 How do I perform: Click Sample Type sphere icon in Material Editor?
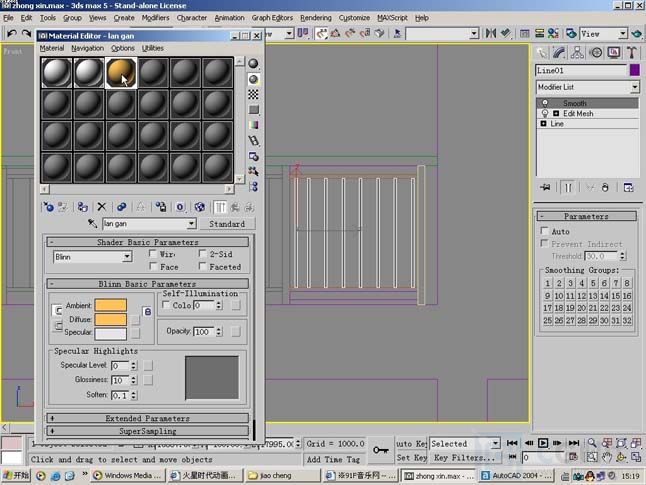[253, 63]
